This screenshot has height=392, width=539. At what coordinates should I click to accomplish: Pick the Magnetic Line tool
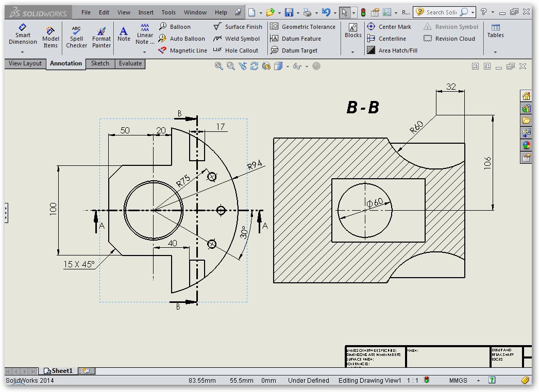pos(182,50)
